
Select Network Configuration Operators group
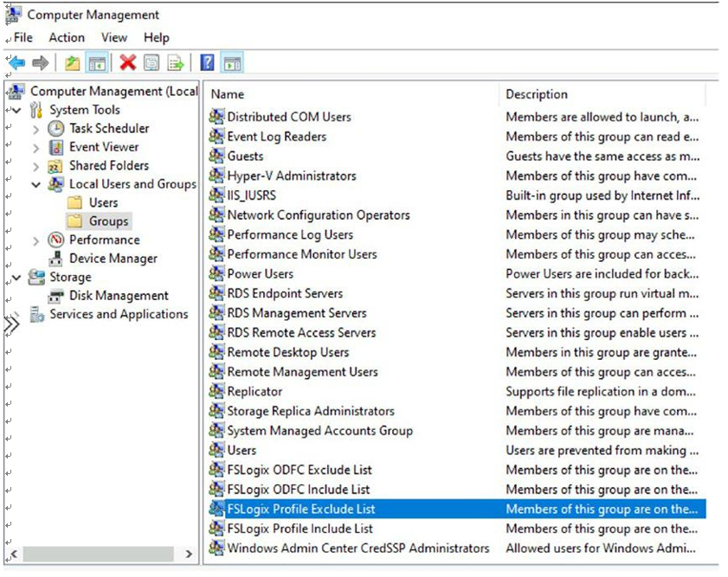(319, 215)
